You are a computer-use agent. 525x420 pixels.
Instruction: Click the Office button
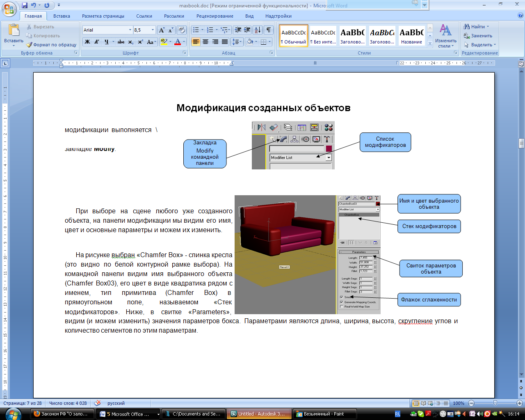tap(9, 9)
